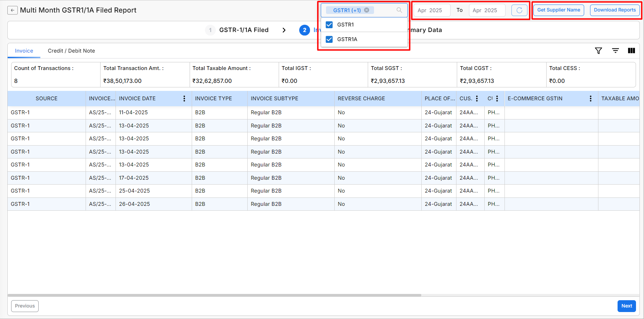Uncheck the GSTR1A checkbox
644x319 pixels.
329,39
